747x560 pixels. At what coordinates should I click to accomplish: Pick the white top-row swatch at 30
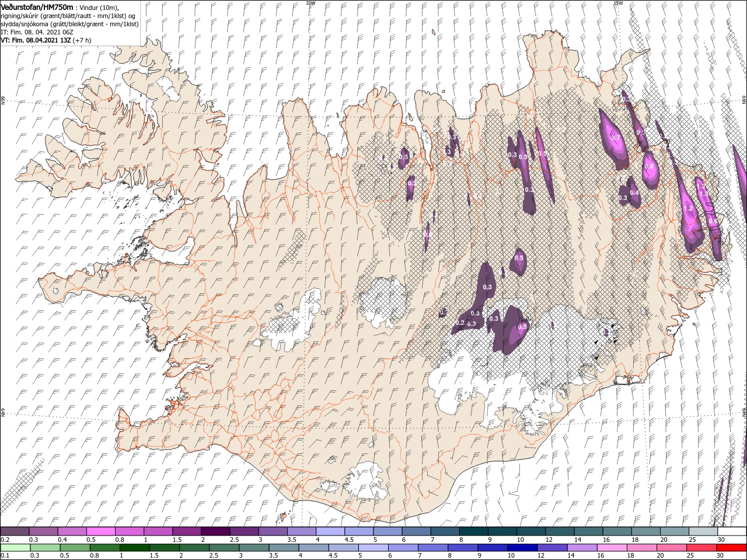[x=732, y=531]
